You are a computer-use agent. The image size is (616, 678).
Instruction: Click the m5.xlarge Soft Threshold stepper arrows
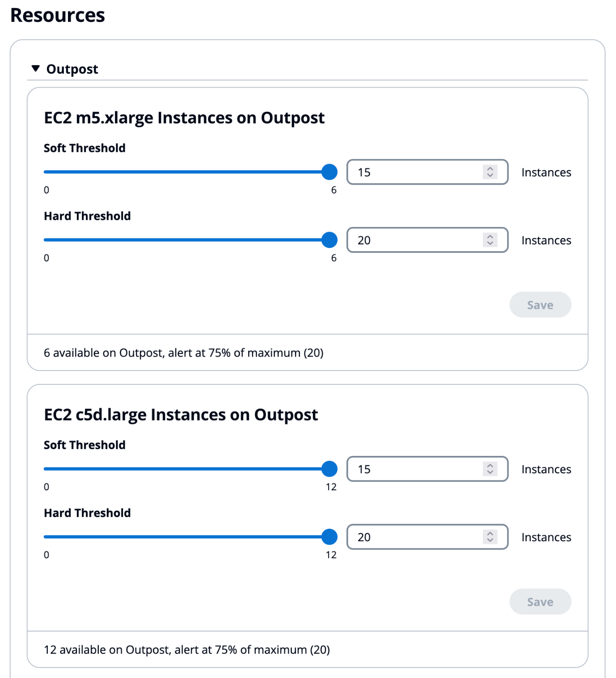490,172
